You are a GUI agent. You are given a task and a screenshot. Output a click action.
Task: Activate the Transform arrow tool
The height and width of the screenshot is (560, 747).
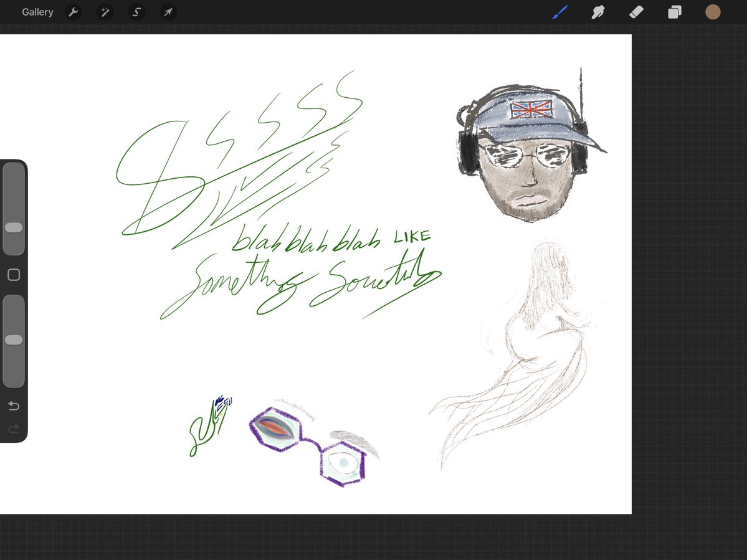click(x=168, y=12)
